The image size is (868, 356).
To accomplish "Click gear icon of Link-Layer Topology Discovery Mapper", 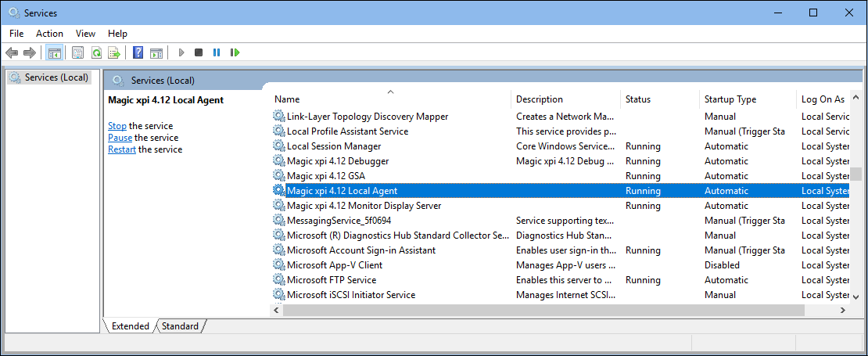I will 278,117.
